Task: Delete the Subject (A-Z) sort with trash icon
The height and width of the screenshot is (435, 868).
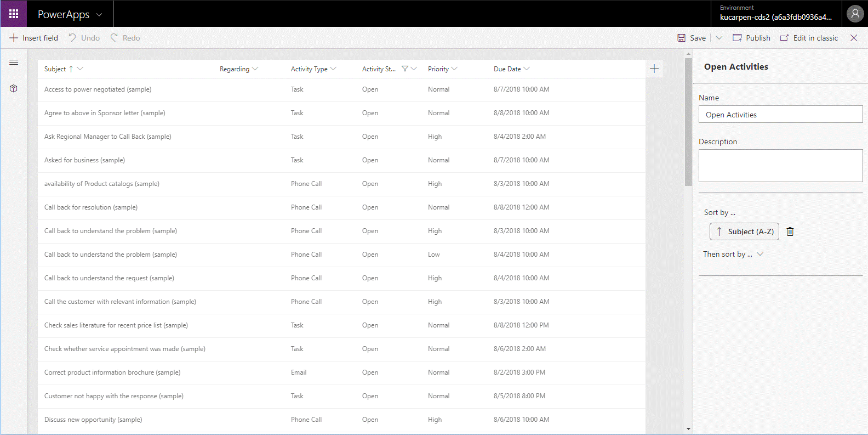Action: coord(790,231)
